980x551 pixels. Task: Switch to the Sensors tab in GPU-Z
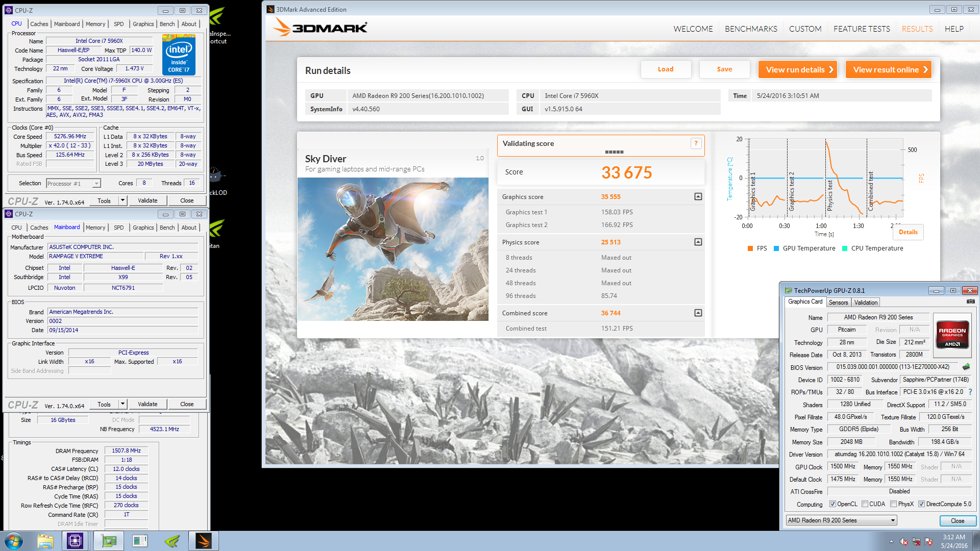pos(838,303)
